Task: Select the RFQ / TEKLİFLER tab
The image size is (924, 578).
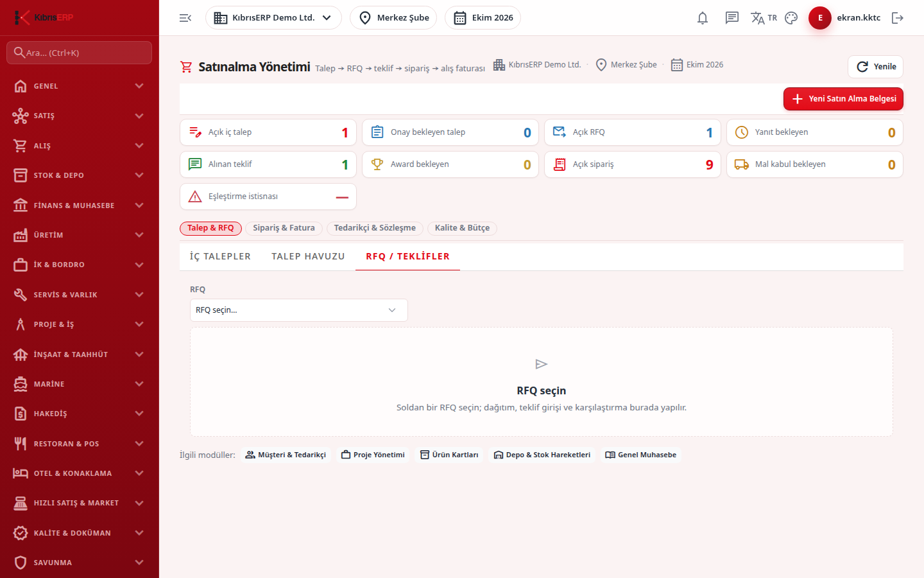Action: point(407,256)
